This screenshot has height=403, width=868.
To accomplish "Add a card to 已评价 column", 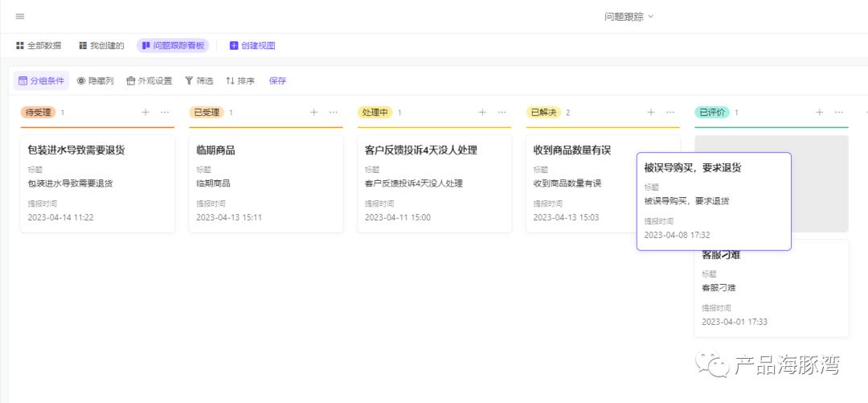I will tap(819, 112).
